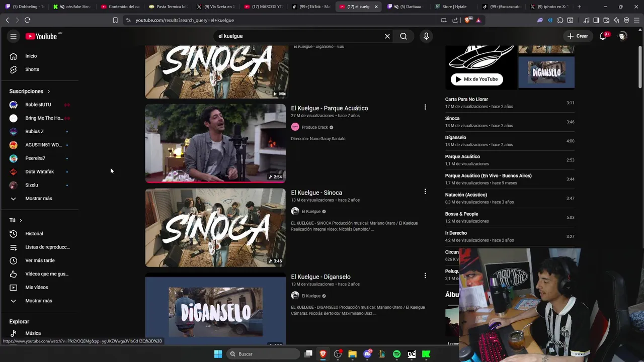This screenshot has height=362, width=644.
Task: Share this page via toolbar icon
Action: point(455,20)
